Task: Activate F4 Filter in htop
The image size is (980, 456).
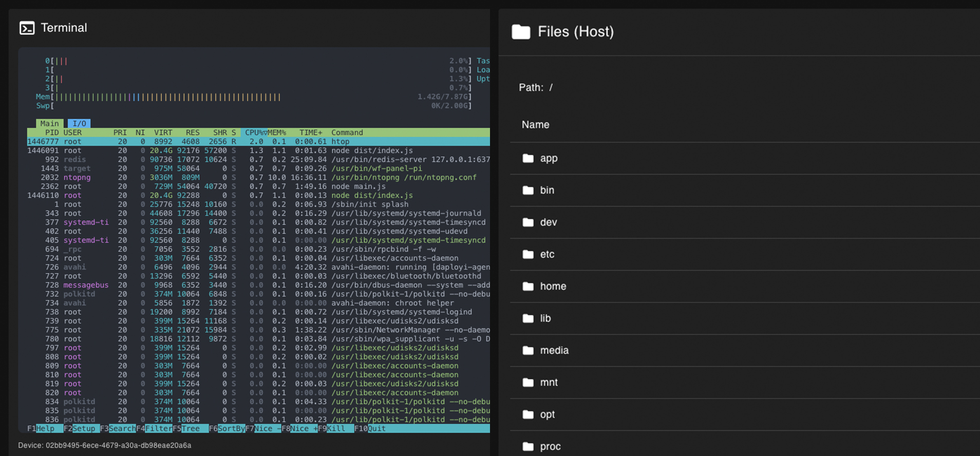Action: click(154, 428)
